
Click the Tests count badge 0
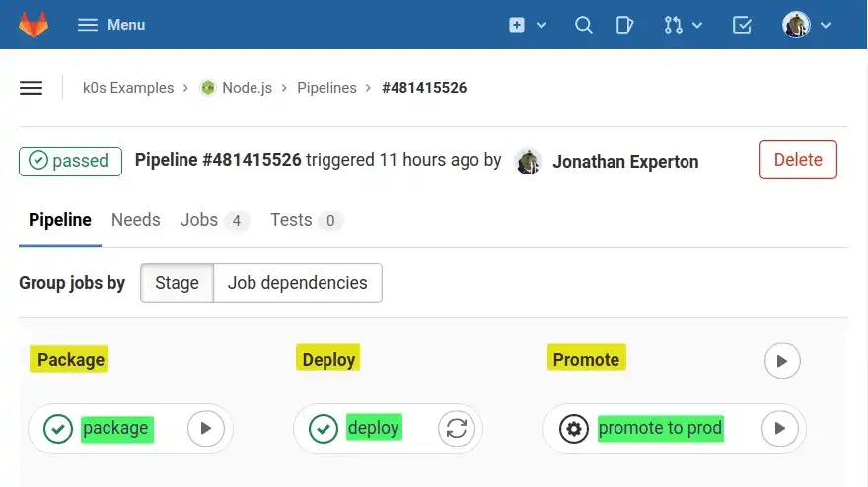330,221
